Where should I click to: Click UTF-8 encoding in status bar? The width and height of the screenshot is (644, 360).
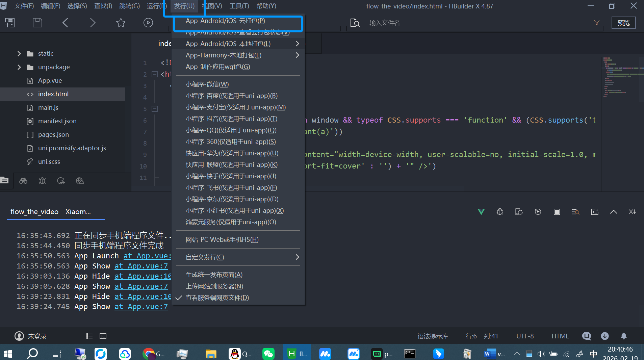click(x=525, y=336)
